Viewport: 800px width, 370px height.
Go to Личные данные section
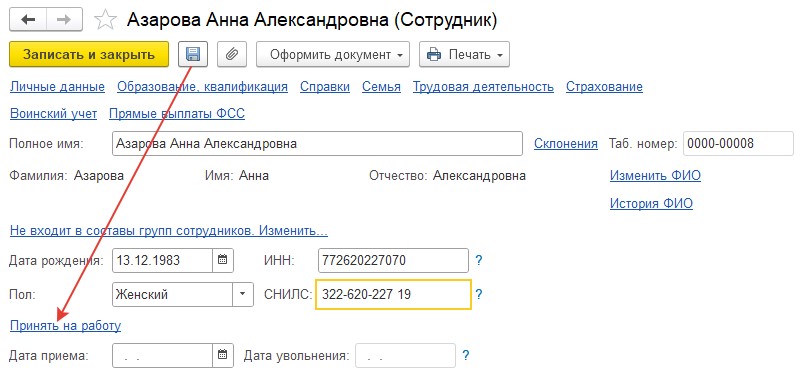57,87
